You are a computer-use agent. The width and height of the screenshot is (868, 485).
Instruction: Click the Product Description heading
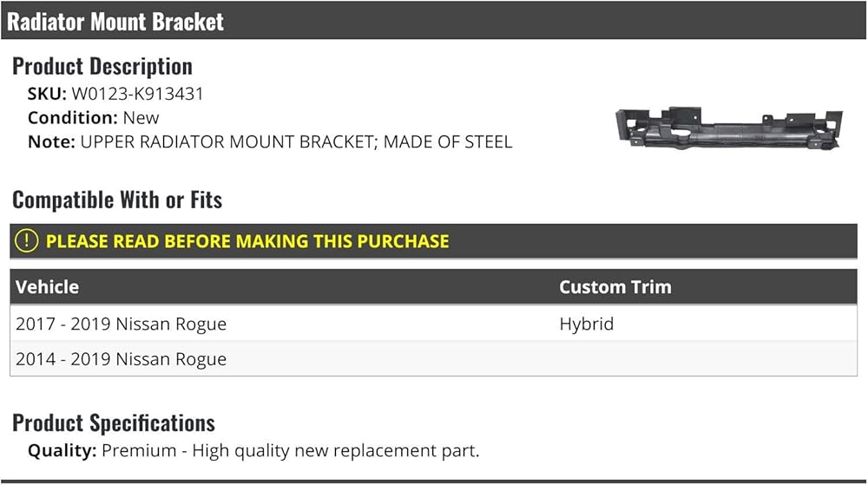(102, 66)
